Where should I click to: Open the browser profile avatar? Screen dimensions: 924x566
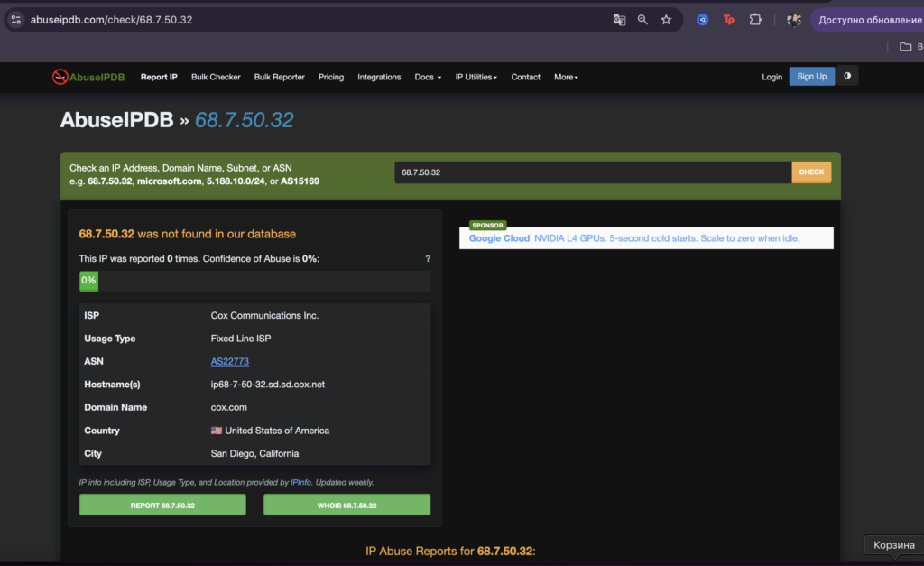coord(794,20)
